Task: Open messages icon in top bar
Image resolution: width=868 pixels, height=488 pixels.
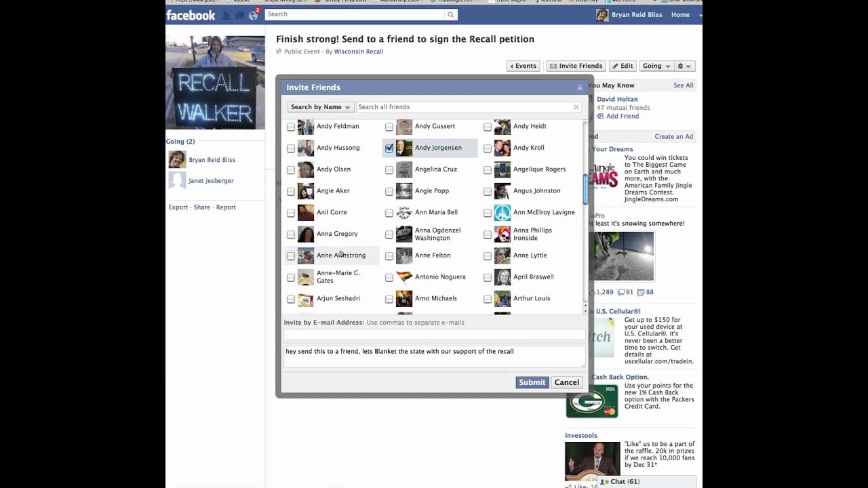Action: (x=239, y=16)
